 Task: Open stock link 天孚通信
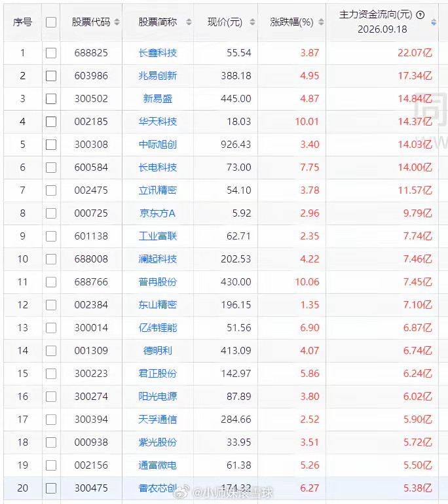[158, 420]
